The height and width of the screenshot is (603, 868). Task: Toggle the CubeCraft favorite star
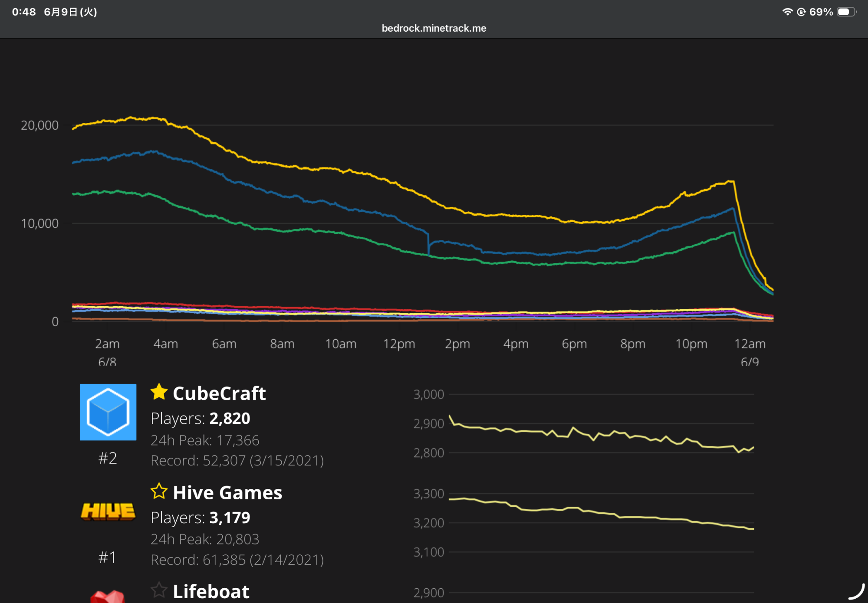click(159, 392)
